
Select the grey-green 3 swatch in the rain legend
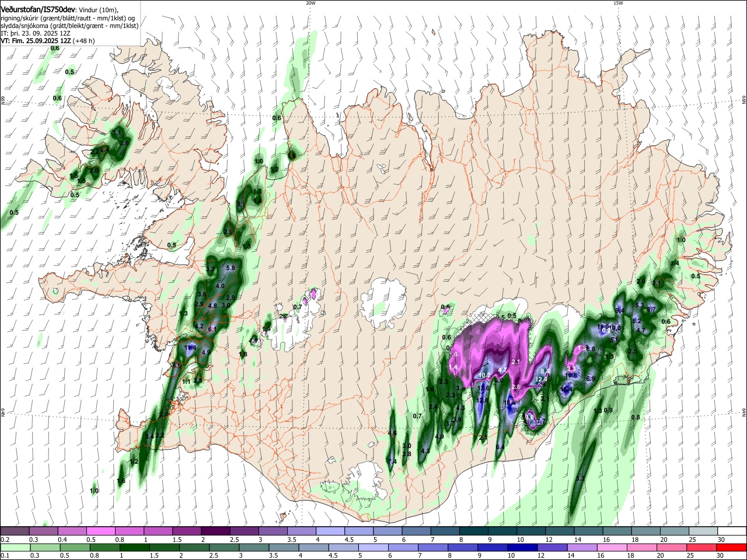[254, 547]
